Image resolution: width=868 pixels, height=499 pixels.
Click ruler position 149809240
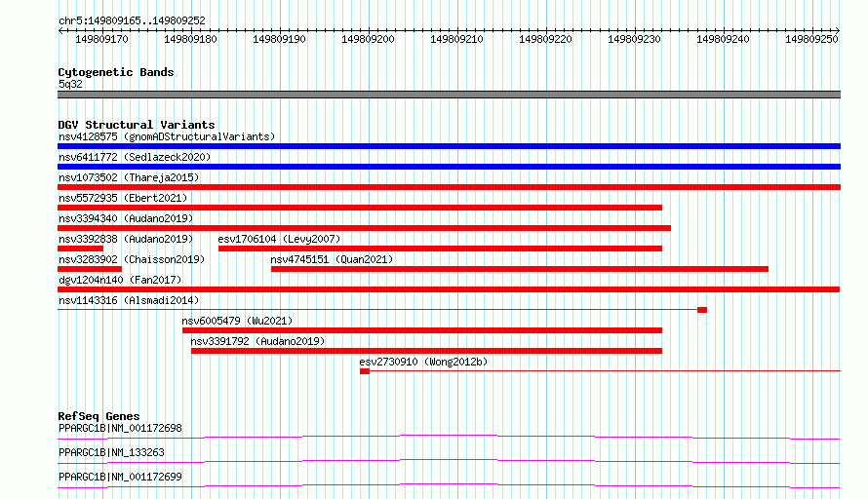click(x=723, y=39)
